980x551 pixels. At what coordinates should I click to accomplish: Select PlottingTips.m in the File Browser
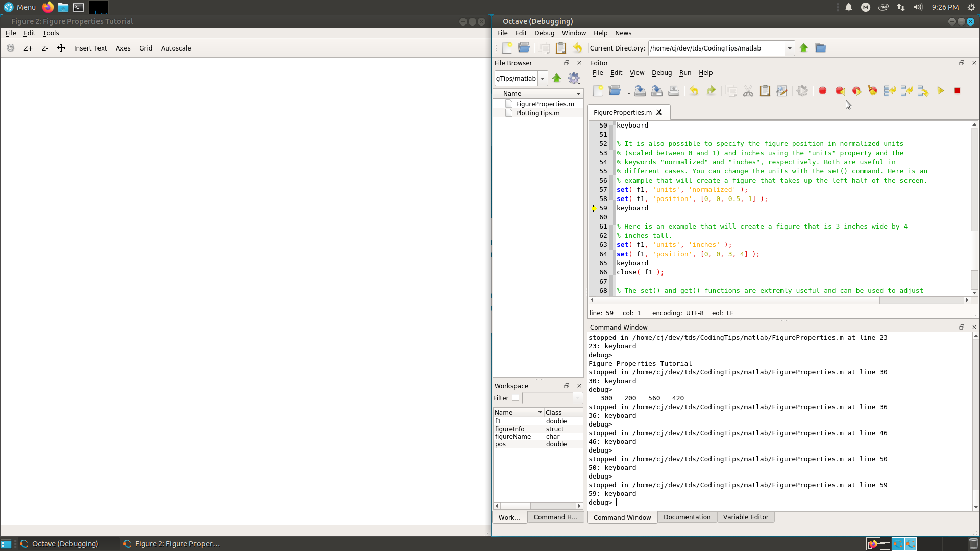click(537, 113)
